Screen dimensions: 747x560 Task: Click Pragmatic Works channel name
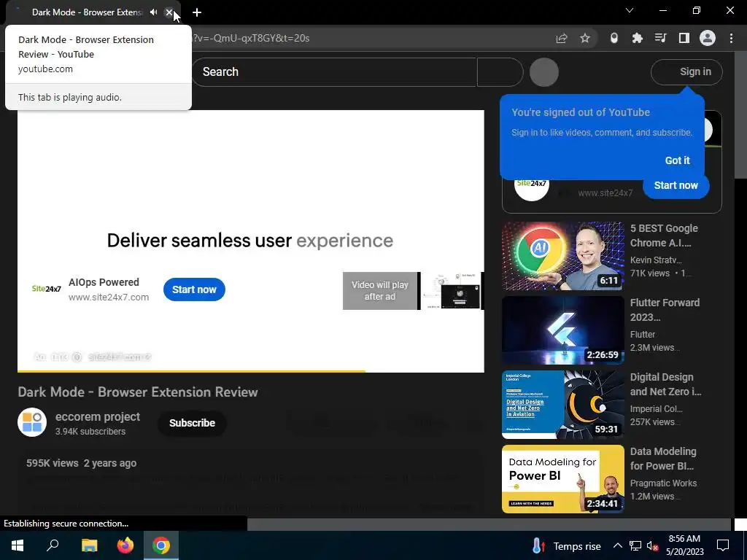coord(663,483)
